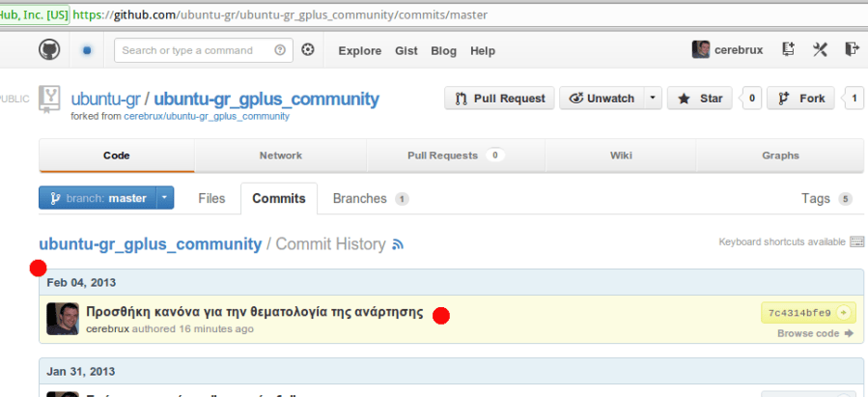This screenshot has height=397, width=868.
Task: Click the green SSL certificate badge
Action: [x=35, y=14]
